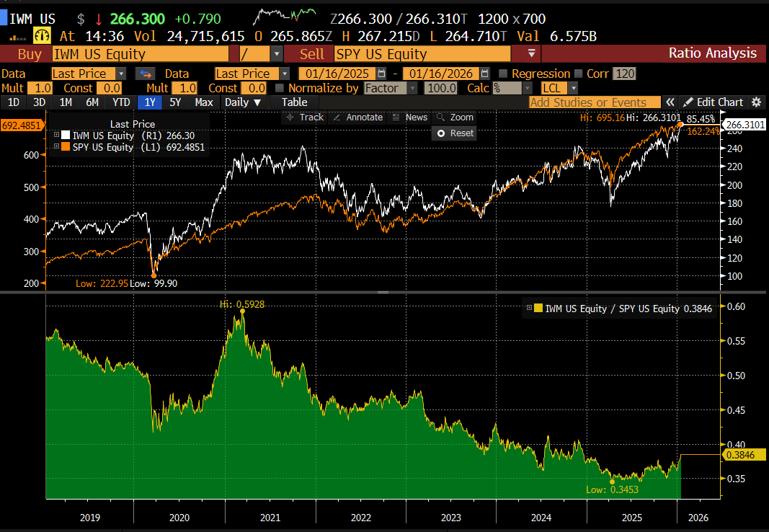Select the 3D range tab
Viewport: 769px width, 532px height.
coord(39,102)
